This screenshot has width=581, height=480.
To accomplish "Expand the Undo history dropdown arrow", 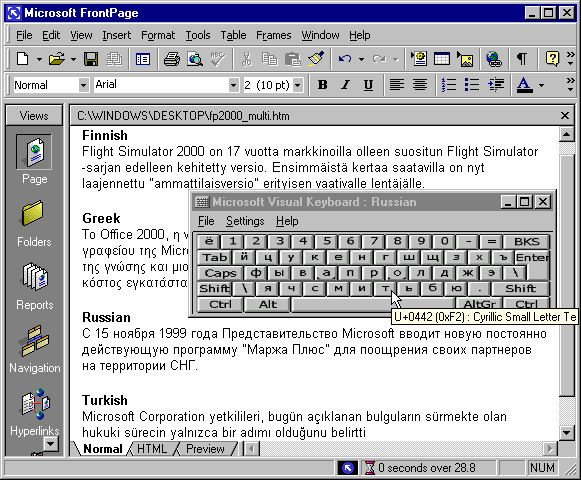I will 361,59.
